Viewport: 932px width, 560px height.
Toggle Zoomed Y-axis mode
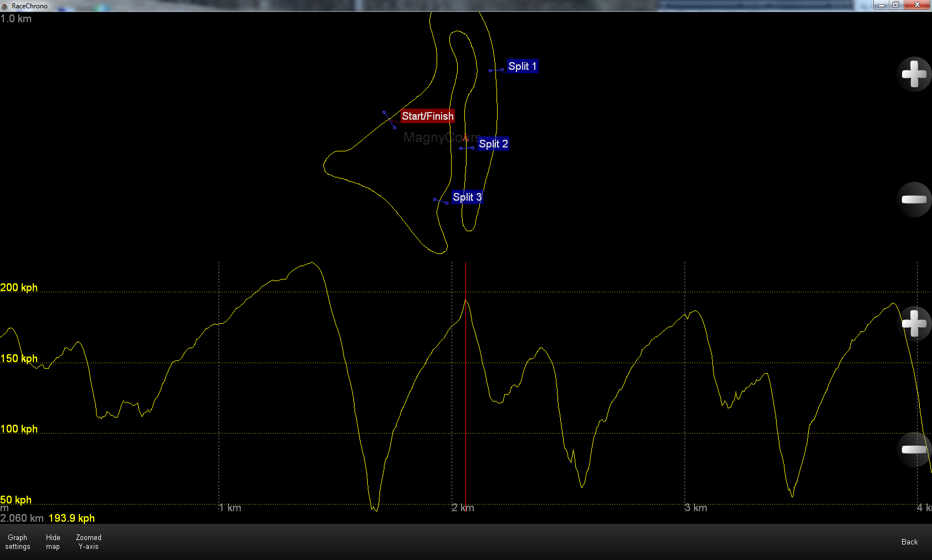[88, 542]
